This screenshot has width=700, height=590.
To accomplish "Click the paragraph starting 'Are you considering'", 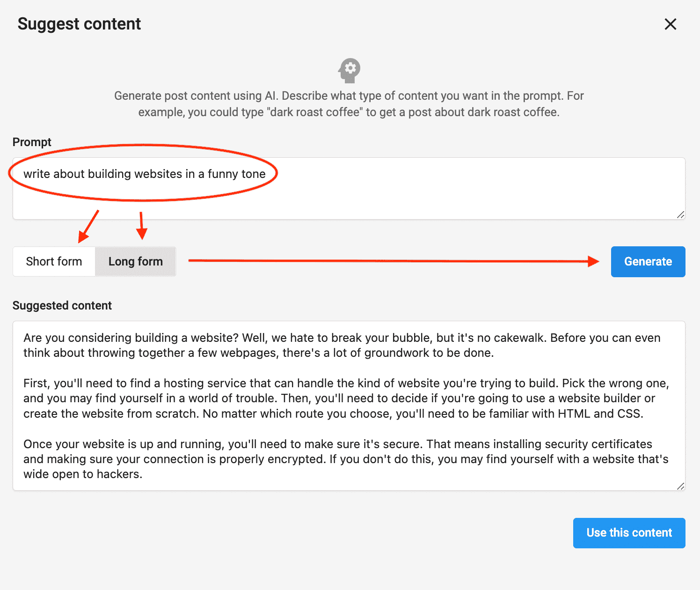I will pyautogui.click(x=342, y=346).
